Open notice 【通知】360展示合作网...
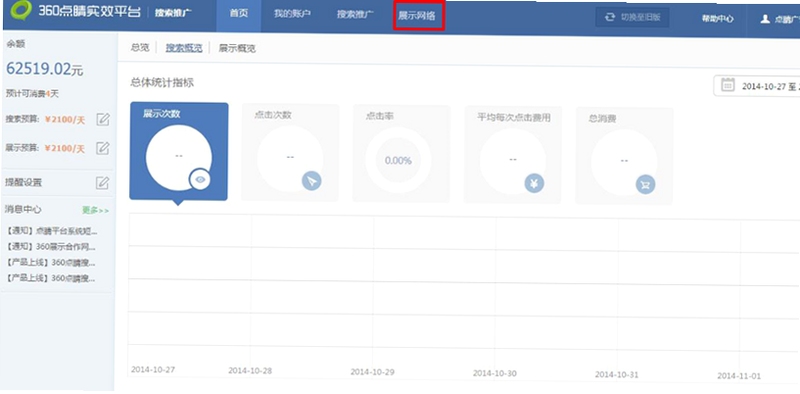 [51, 247]
